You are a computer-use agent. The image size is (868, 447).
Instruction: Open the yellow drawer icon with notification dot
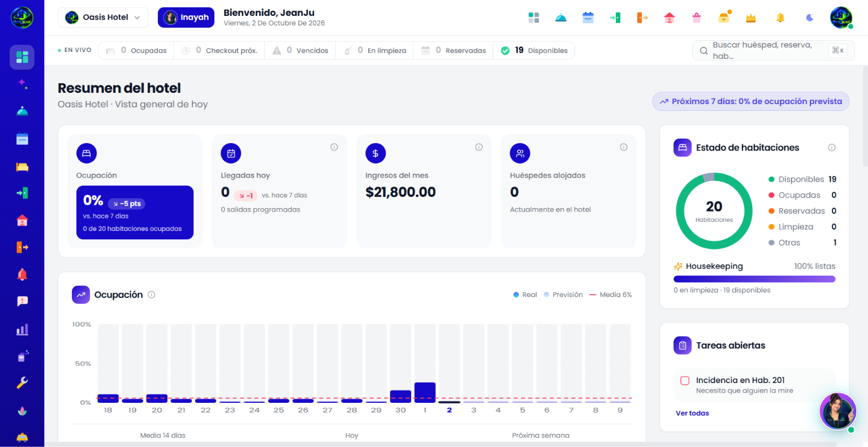pyautogui.click(x=724, y=17)
